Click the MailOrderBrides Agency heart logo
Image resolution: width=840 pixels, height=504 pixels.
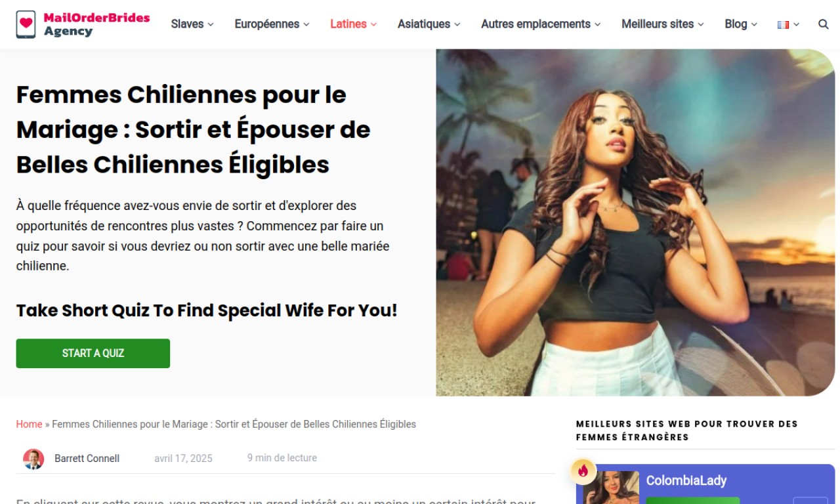click(x=26, y=24)
